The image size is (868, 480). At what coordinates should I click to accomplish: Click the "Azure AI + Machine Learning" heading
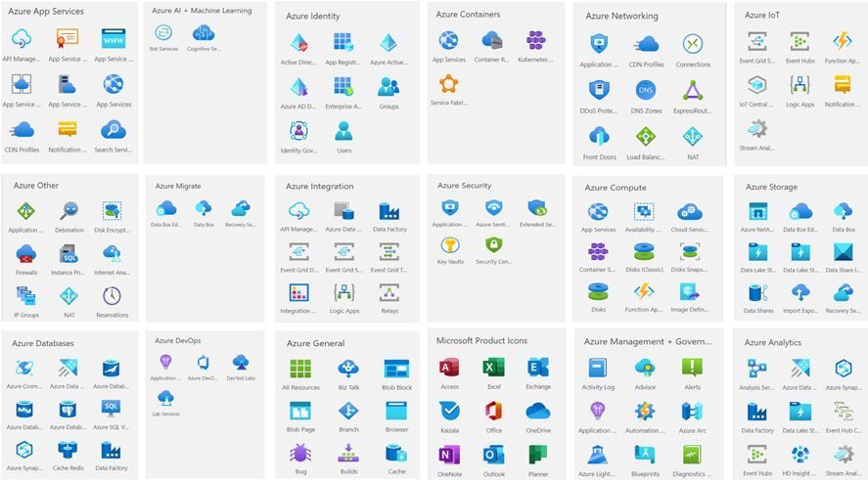pos(202,11)
